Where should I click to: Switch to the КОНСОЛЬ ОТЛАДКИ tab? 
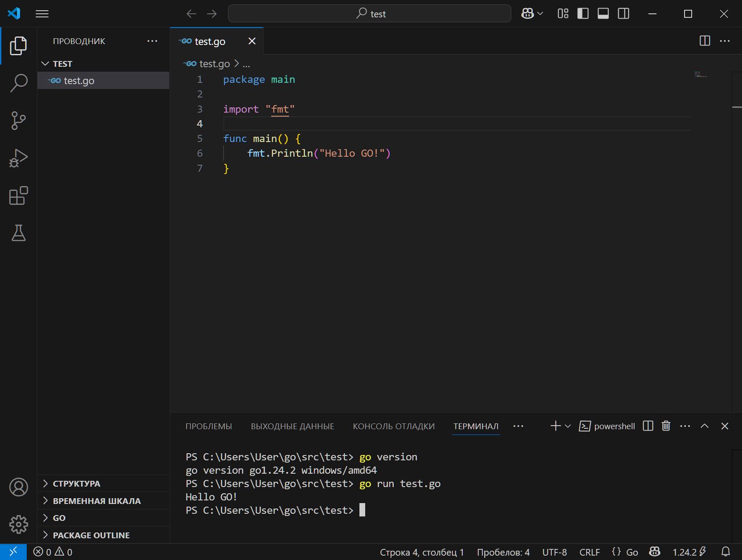(394, 426)
